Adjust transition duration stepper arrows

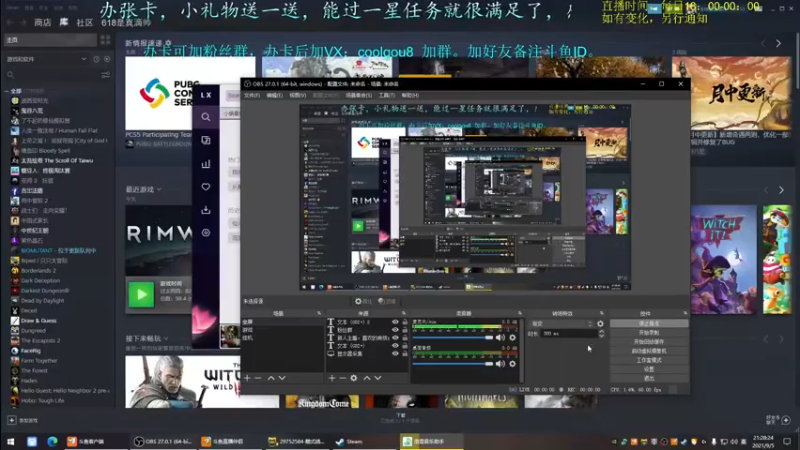601,334
